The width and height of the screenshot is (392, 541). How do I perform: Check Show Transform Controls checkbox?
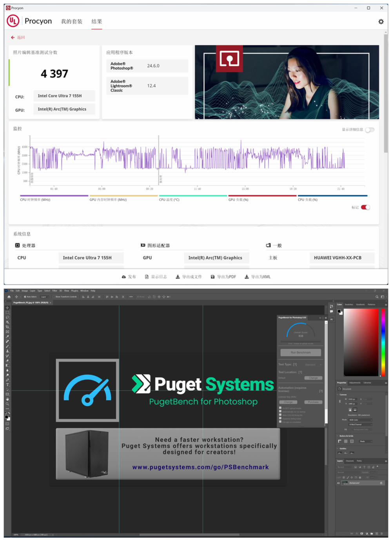coord(54,297)
